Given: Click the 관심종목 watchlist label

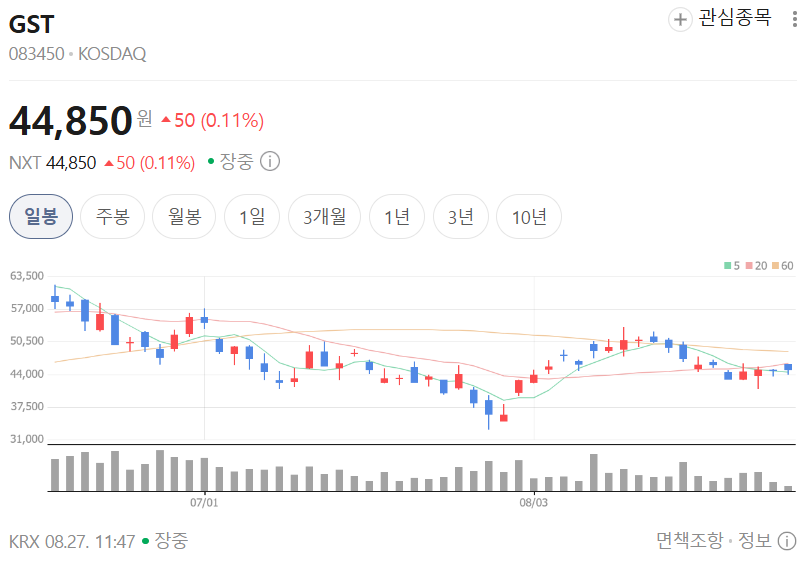Looking at the screenshot, I should (735, 18).
